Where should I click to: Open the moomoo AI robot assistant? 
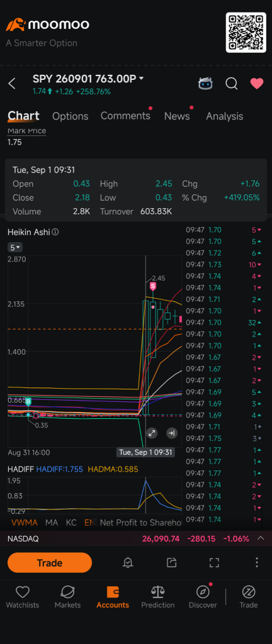[205, 84]
